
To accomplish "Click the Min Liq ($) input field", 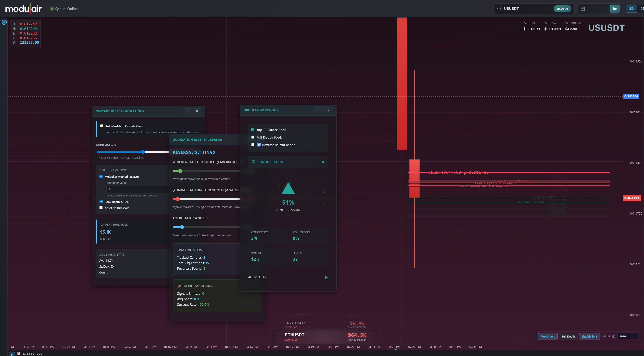I will click(x=628, y=337).
